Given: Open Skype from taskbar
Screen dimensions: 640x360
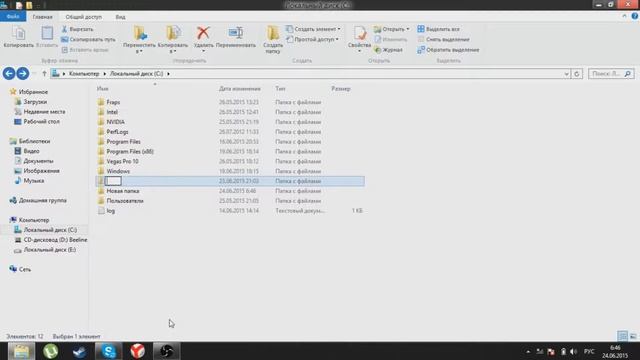Looking at the screenshot, I should pyautogui.click(x=109, y=351).
